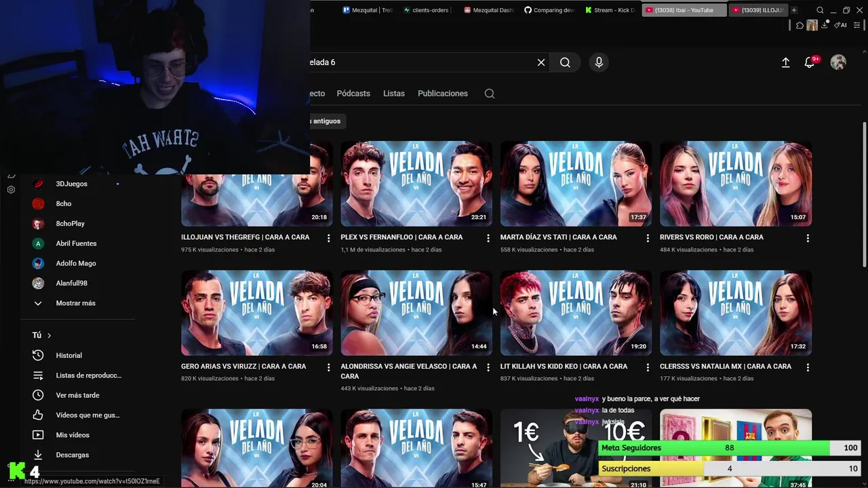Open the GERO ARIAS VS VIRUZZ thumbnail
The height and width of the screenshot is (488, 868).
tap(256, 312)
